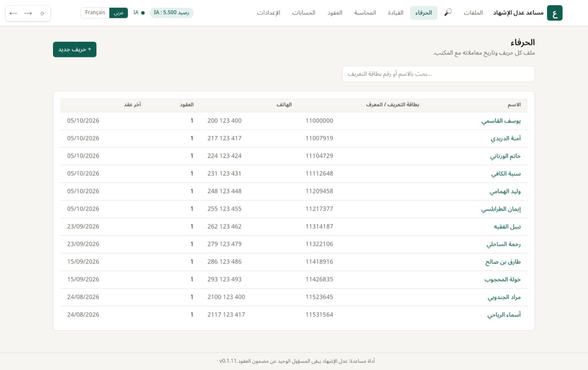Click phone number 248 123 448
Screen dimensions: 588x370
click(224, 191)
